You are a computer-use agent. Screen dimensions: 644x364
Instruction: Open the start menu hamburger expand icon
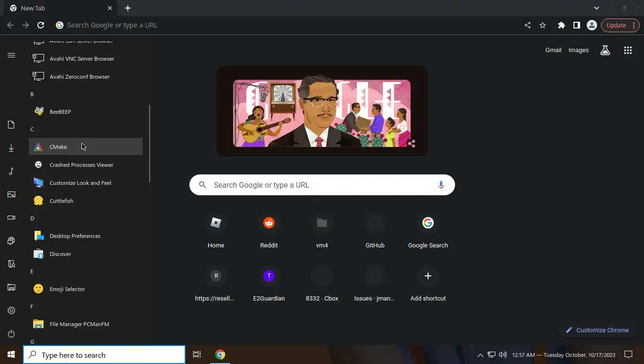click(11, 55)
